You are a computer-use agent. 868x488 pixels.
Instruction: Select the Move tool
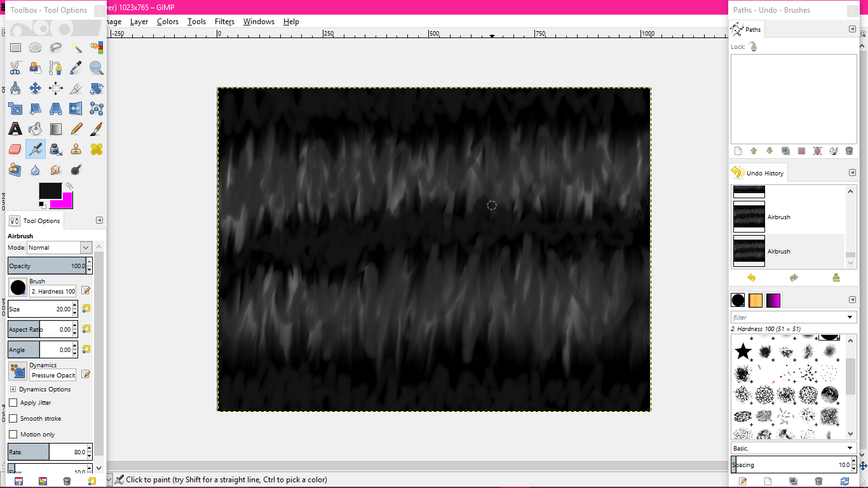point(36,88)
